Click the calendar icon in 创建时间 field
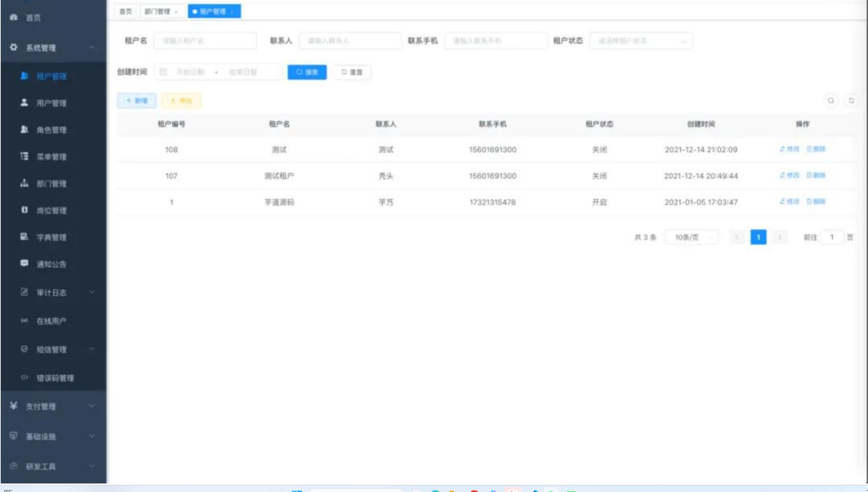 [163, 72]
